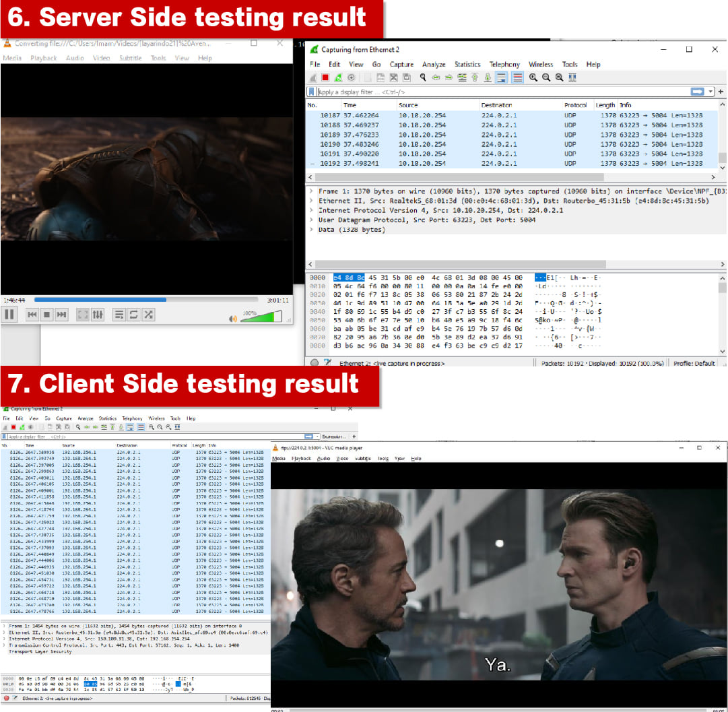The image size is (728, 712).
Task: Open Telephony menu in server-side Wireshark
Action: (x=504, y=65)
